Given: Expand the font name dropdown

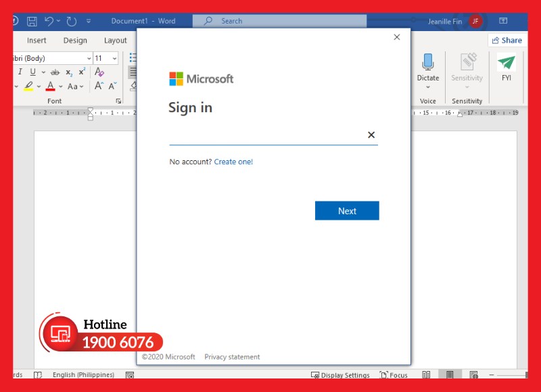Looking at the screenshot, I should point(89,58).
